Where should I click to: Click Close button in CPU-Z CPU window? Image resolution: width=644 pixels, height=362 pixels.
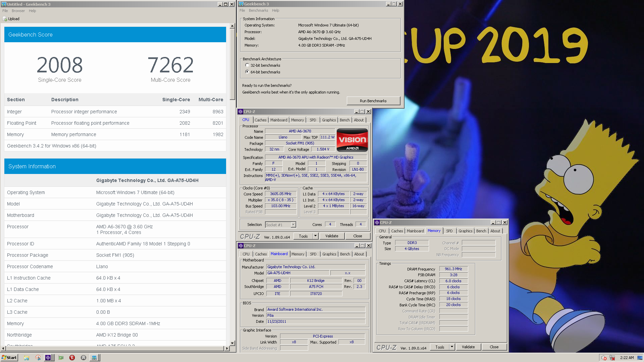click(x=358, y=236)
